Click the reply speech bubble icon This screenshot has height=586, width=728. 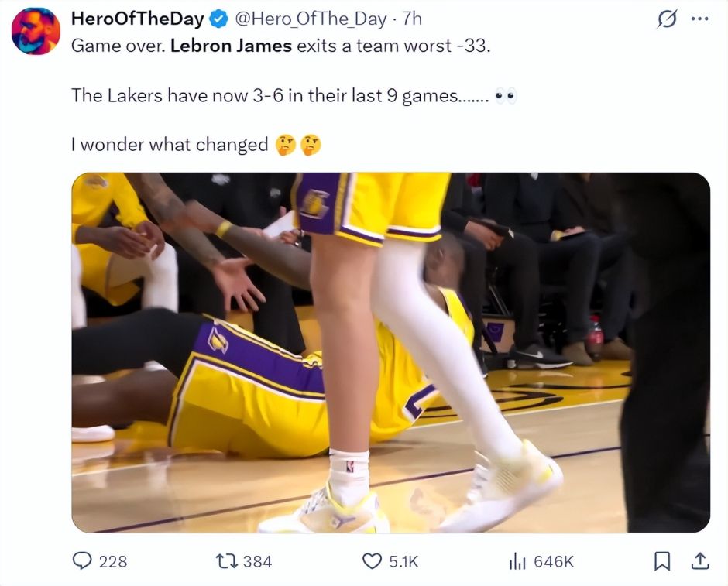tap(82, 560)
